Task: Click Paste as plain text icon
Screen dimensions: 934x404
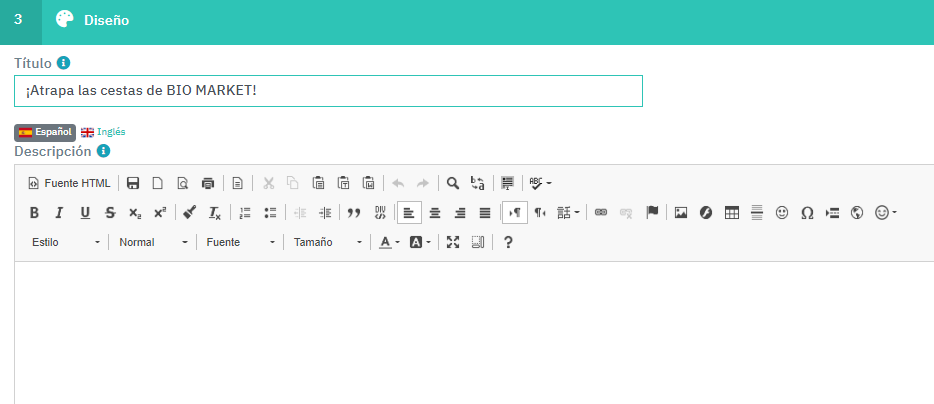Action: 344,183
